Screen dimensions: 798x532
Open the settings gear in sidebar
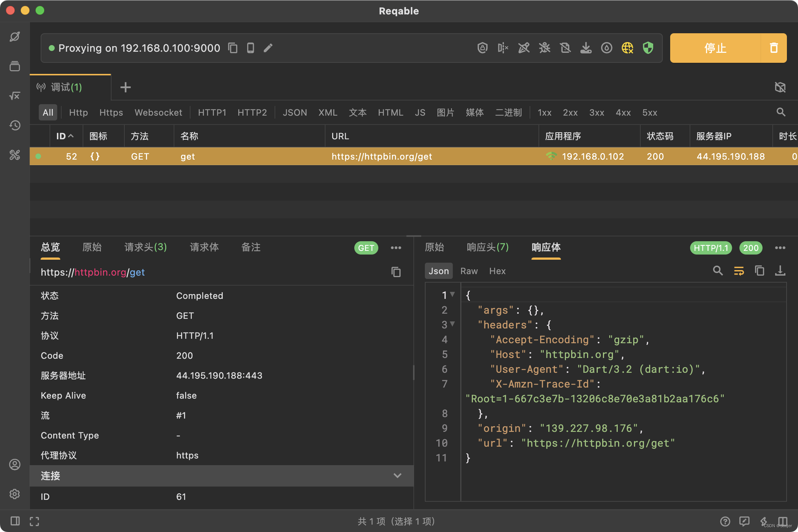point(15,494)
